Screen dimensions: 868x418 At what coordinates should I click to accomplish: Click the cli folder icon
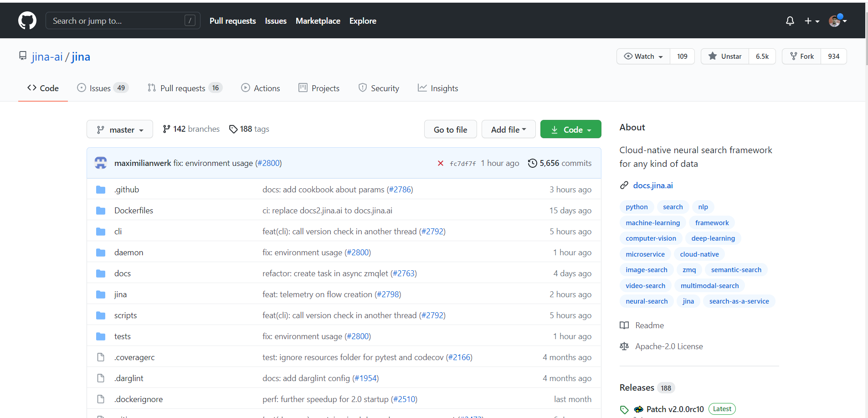[x=101, y=232]
